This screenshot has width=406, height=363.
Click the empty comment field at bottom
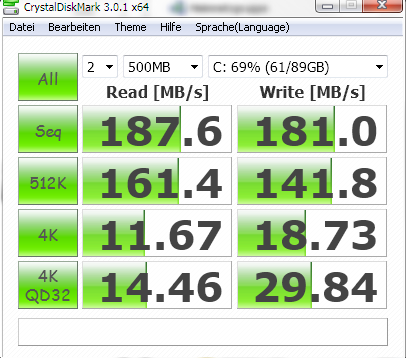(x=203, y=332)
